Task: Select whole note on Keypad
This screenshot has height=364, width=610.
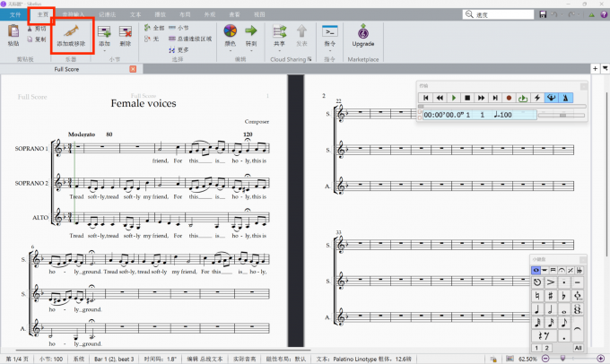Action: pyautogui.click(x=563, y=309)
